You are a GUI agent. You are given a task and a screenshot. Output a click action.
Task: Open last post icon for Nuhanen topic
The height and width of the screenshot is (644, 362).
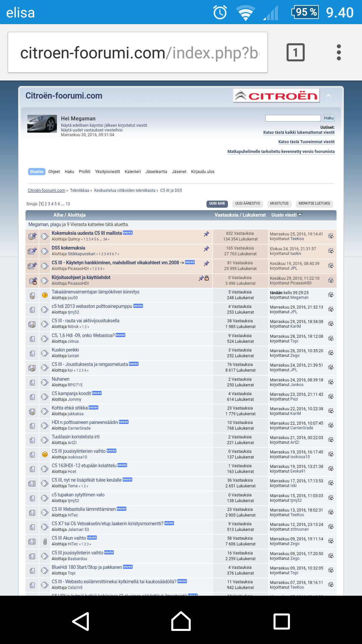[331, 382]
